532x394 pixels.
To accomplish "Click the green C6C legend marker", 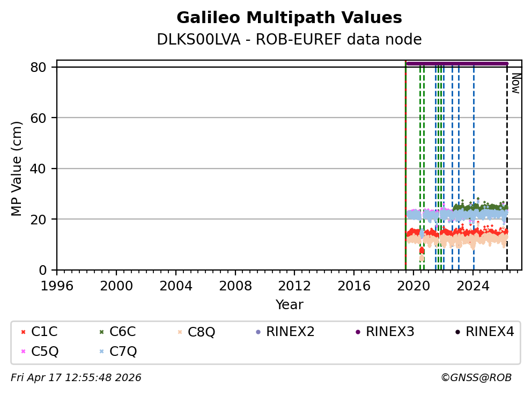I will (x=101, y=332).
